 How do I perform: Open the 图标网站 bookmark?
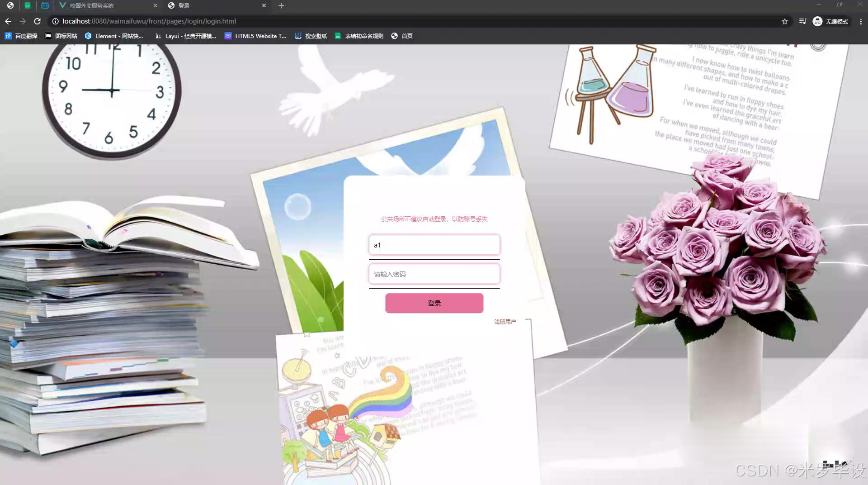61,36
